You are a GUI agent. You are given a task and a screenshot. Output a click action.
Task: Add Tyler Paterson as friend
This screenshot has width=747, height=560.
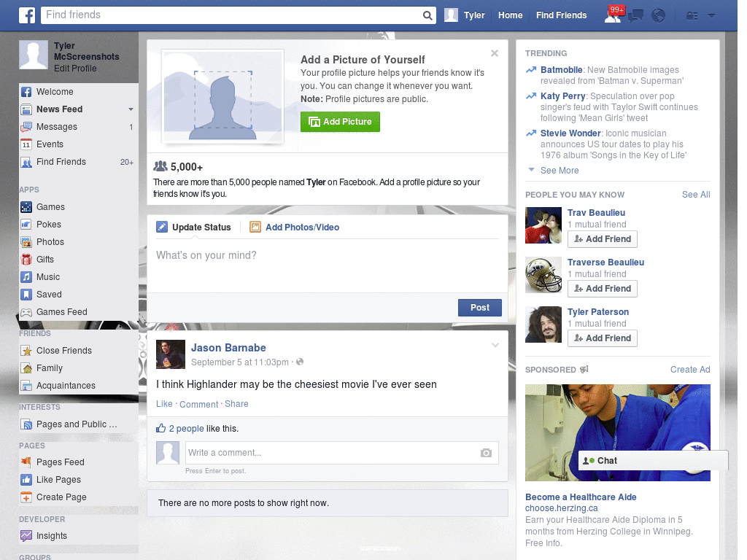click(x=602, y=338)
